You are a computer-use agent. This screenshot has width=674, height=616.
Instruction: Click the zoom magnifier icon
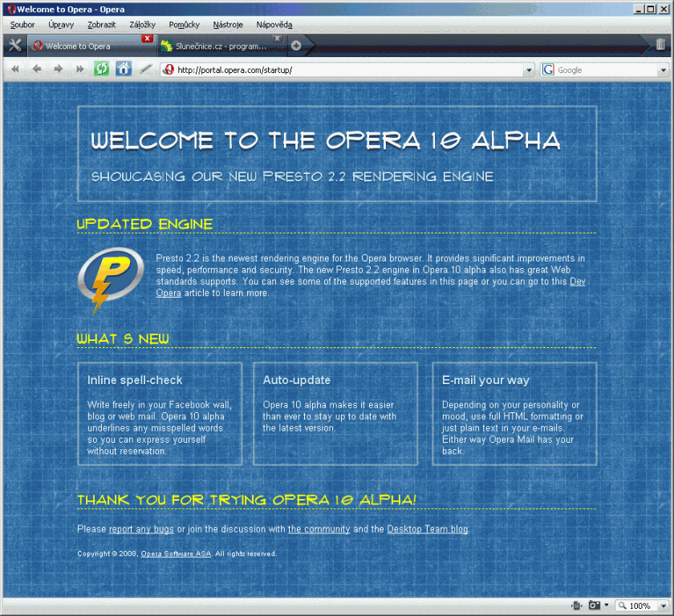coord(623,606)
